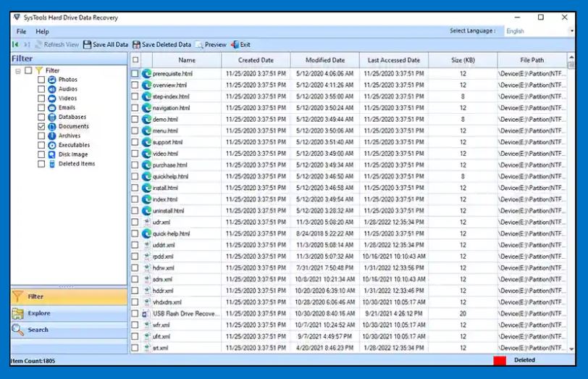Click the Videos filter icon
The width and height of the screenshot is (588, 379).
click(x=52, y=99)
